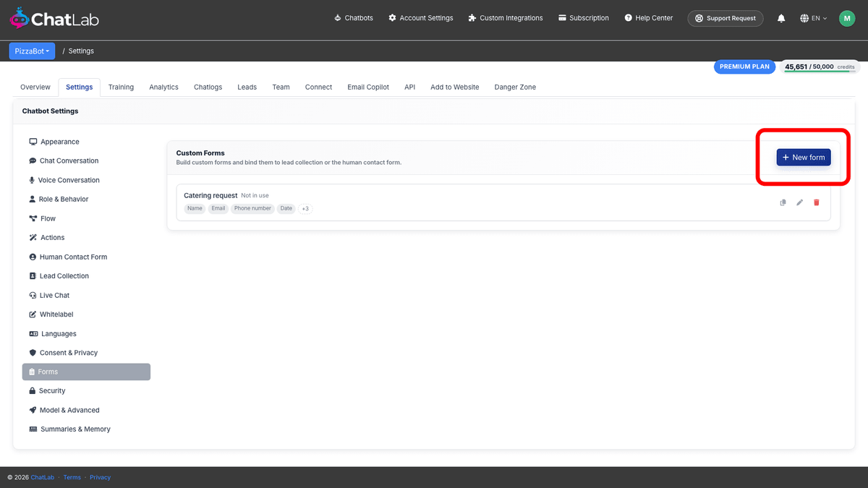Edit the Catering request form
Image resolution: width=868 pixels, height=488 pixels.
click(x=799, y=202)
